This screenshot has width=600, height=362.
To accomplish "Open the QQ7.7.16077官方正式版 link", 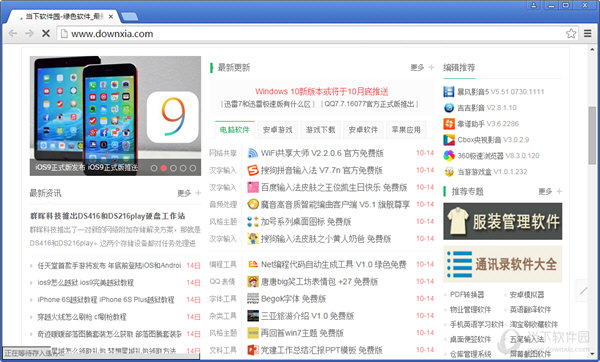I will (370, 104).
